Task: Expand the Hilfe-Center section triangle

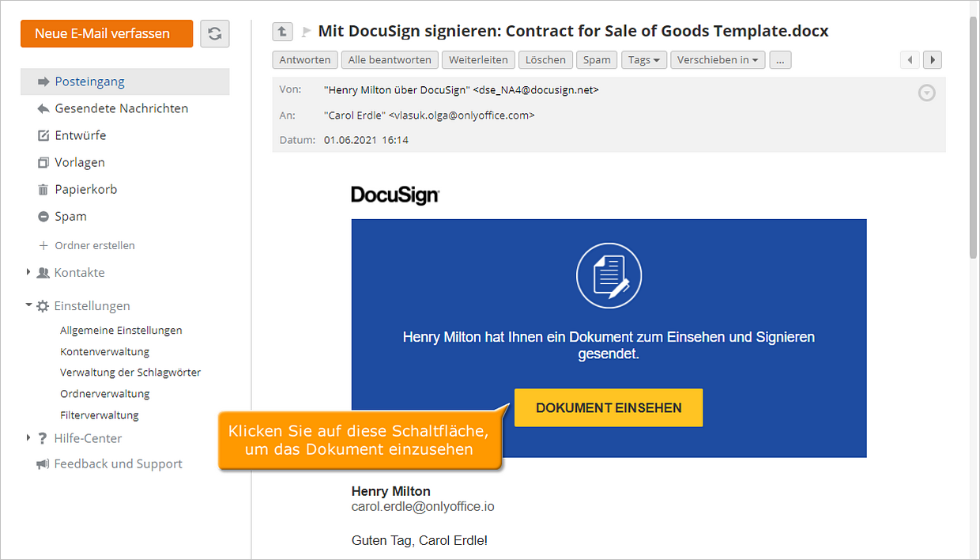Action: [28, 437]
